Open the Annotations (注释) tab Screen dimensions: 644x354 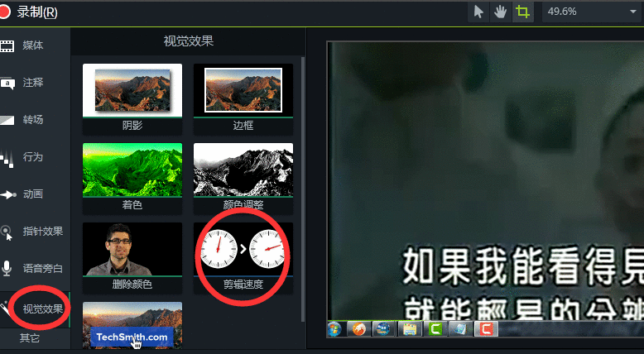[x=35, y=83]
